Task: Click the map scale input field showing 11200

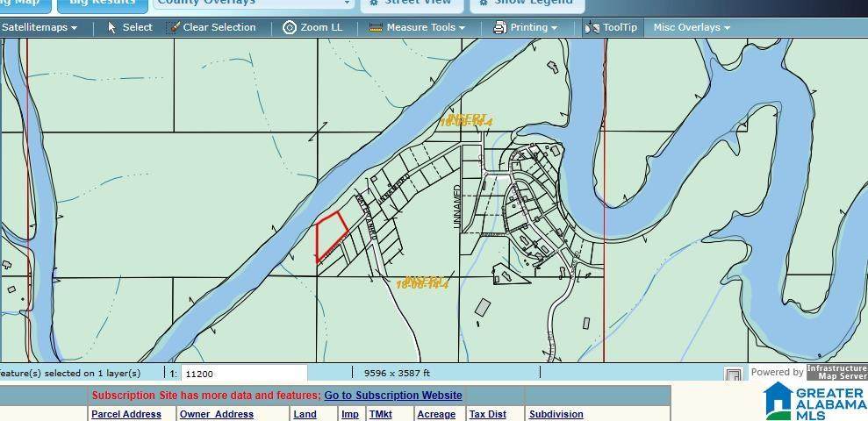Action: (243, 374)
